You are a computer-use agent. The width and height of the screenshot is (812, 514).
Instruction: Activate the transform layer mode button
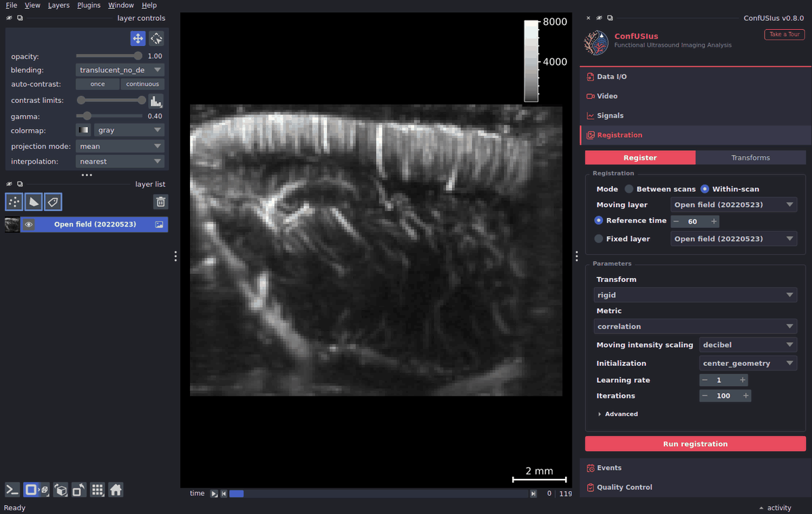(156, 39)
